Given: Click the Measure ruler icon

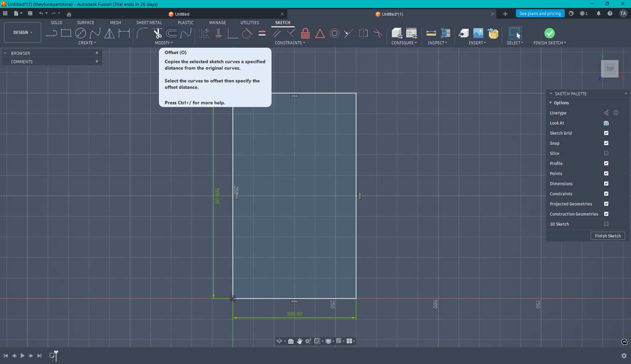Looking at the screenshot, I should point(431,33).
